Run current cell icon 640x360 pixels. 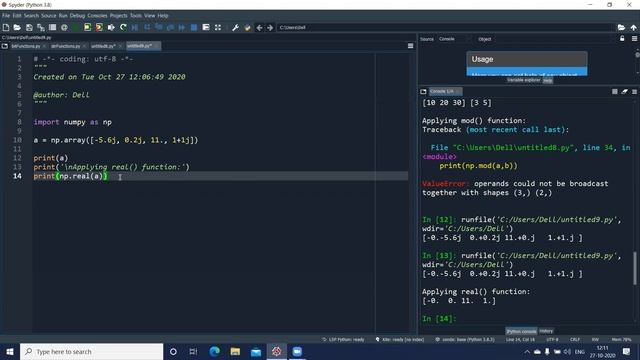(x=87, y=27)
